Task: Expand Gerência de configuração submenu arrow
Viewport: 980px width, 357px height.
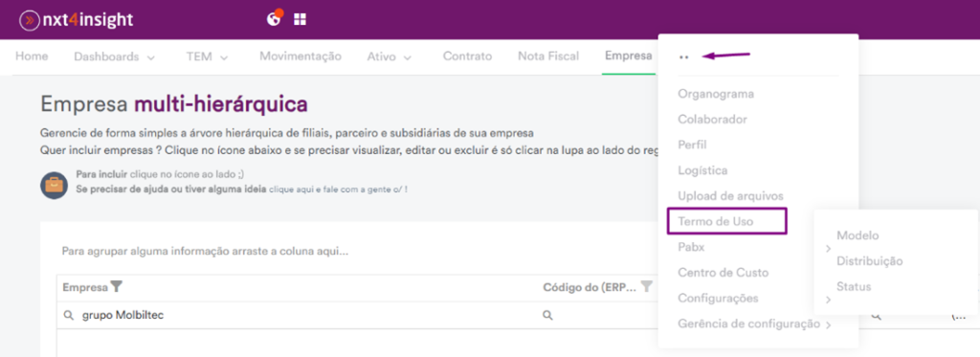Action: tap(828, 325)
